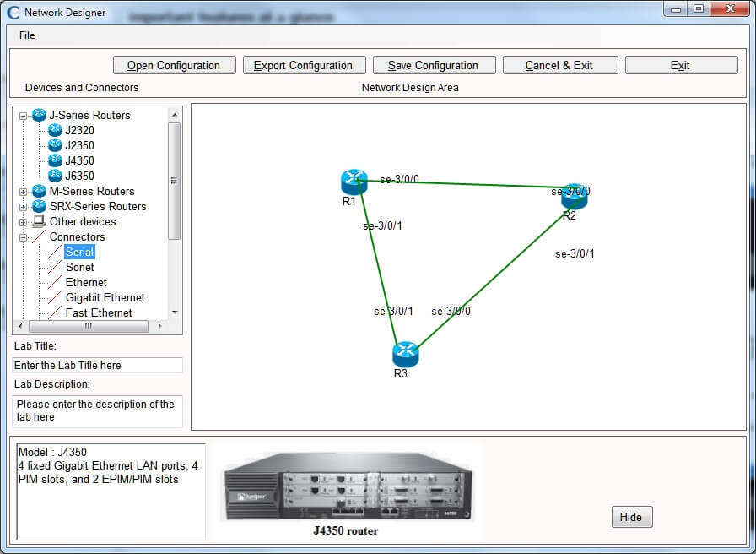
Task: Expand the M-Series Routers tree
Action: coord(22,191)
